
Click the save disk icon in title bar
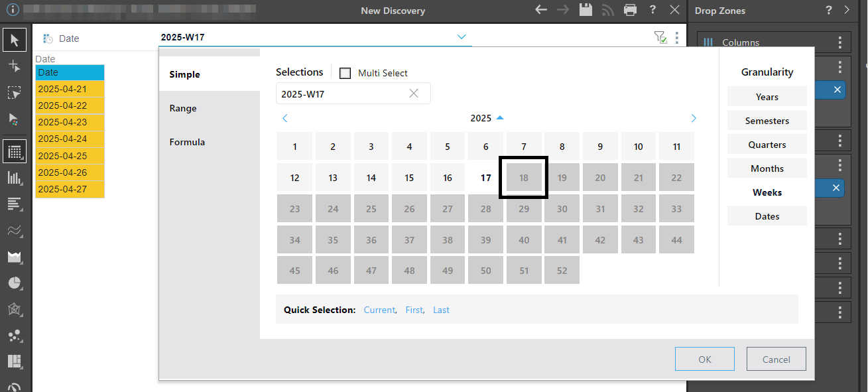point(586,10)
